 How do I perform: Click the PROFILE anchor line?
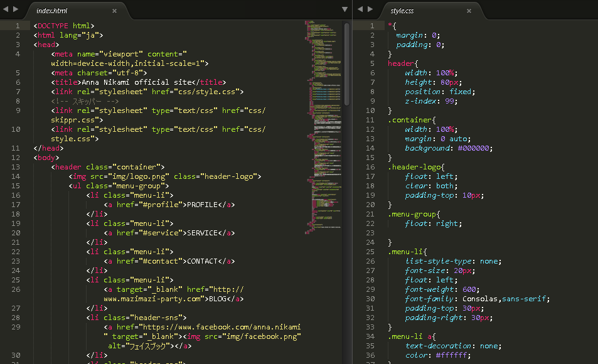point(169,205)
